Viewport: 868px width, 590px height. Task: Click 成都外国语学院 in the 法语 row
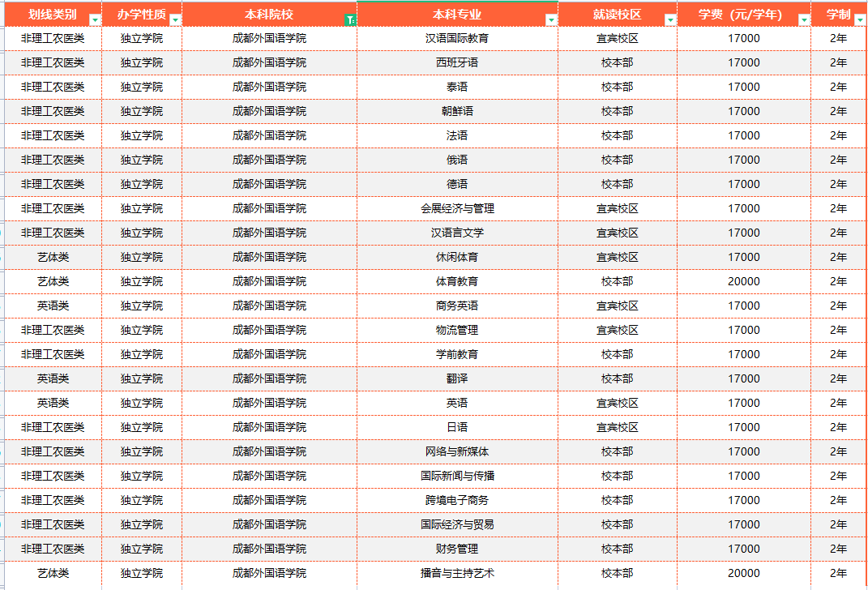pos(269,135)
